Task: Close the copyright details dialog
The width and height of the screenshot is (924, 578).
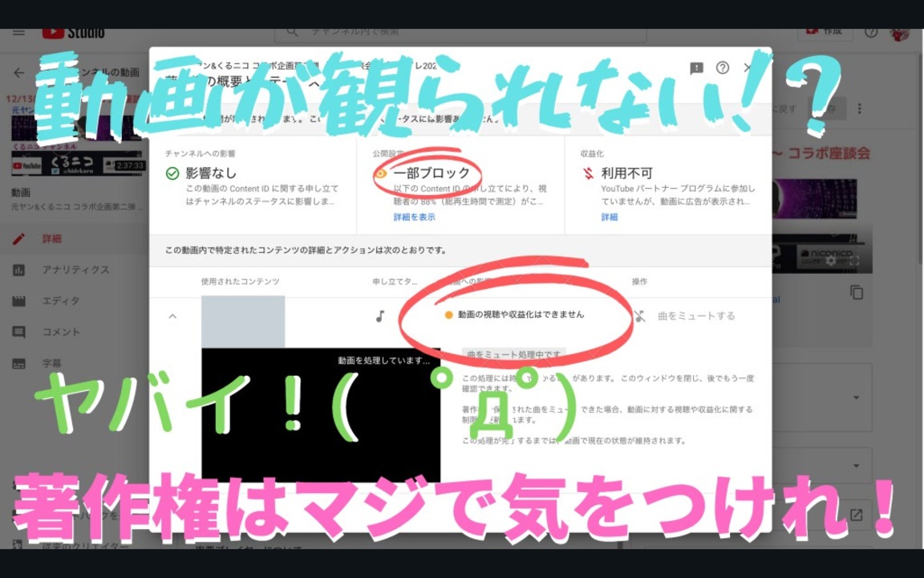Action: pyautogui.click(x=748, y=67)
